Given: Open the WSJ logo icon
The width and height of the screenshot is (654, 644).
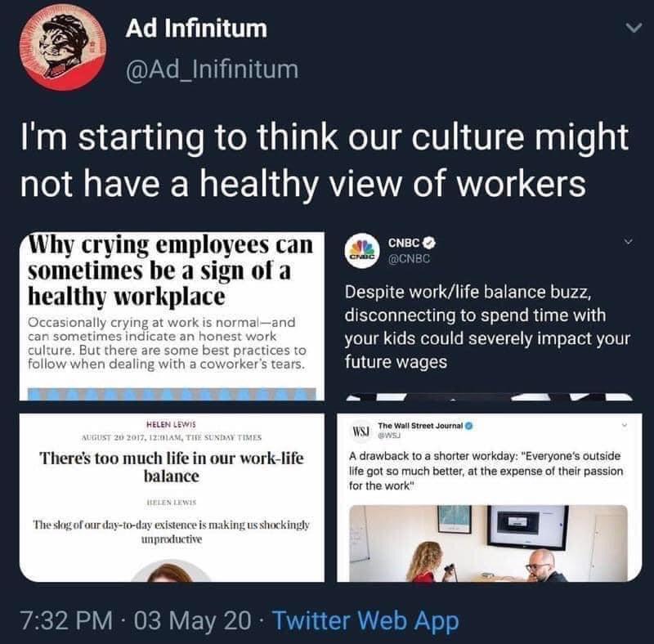Looking at the screenshot, I should (x=361, y=431).
